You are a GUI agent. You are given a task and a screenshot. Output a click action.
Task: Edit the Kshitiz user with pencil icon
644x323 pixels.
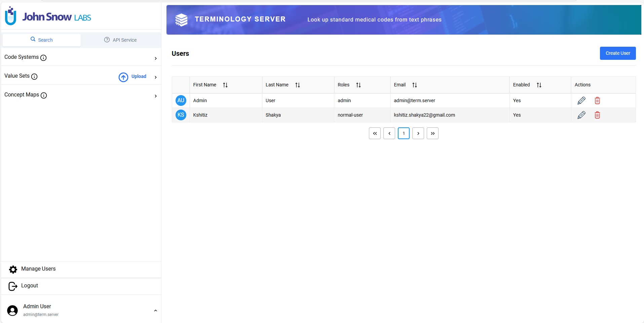coord(581,115)
